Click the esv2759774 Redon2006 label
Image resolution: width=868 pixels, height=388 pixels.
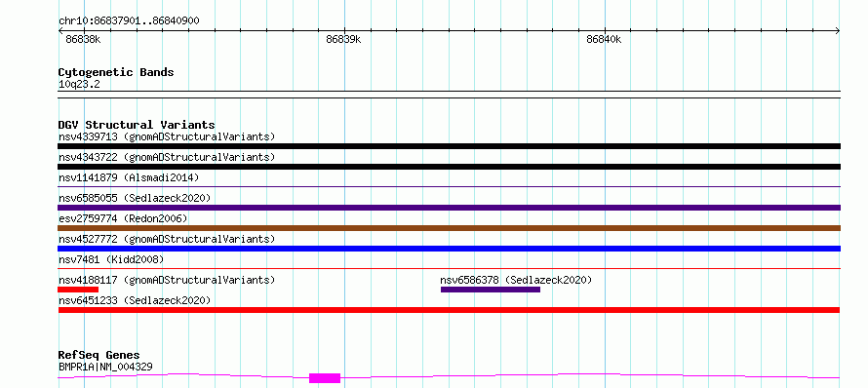click(x=123, y=218)
